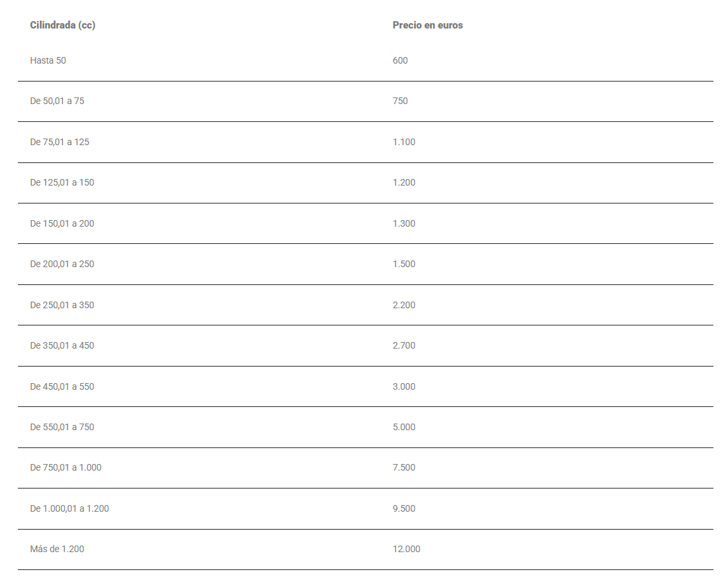The image size is (728, 578).
Task: Select the "De 200,01 a 250" row label
Action: point(62,264)
